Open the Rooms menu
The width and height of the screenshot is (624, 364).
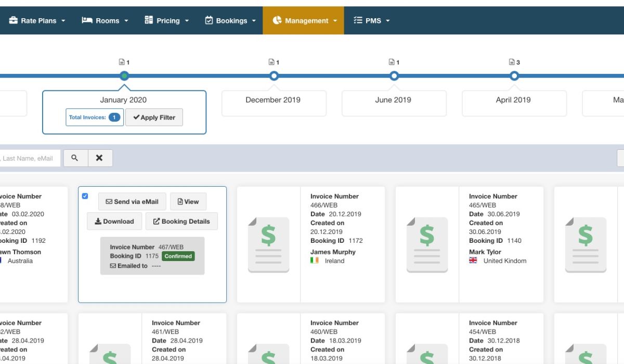coord(104,21)
